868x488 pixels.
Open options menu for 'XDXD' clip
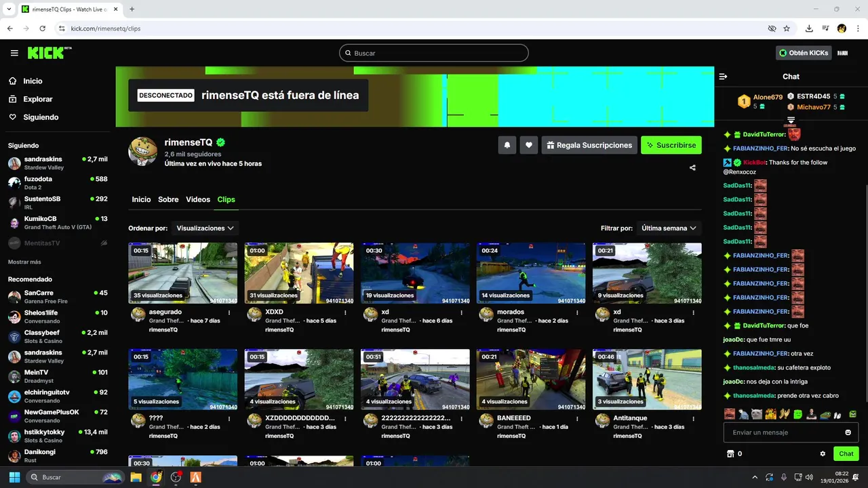click(346, 312)
